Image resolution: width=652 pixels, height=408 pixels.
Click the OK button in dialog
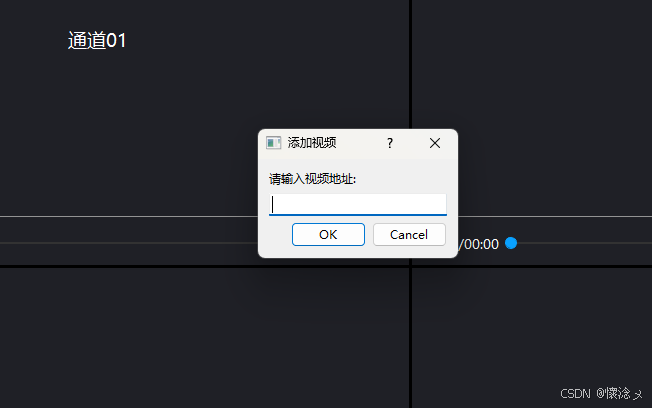pyautogui.click(x=328, y=235)
